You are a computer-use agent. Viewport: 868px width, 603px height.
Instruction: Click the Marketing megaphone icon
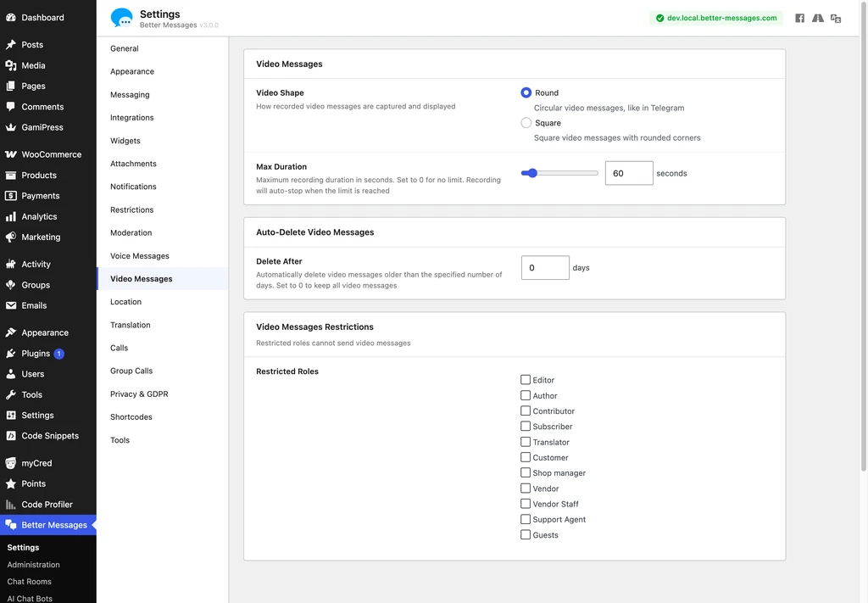pos(10,237)
